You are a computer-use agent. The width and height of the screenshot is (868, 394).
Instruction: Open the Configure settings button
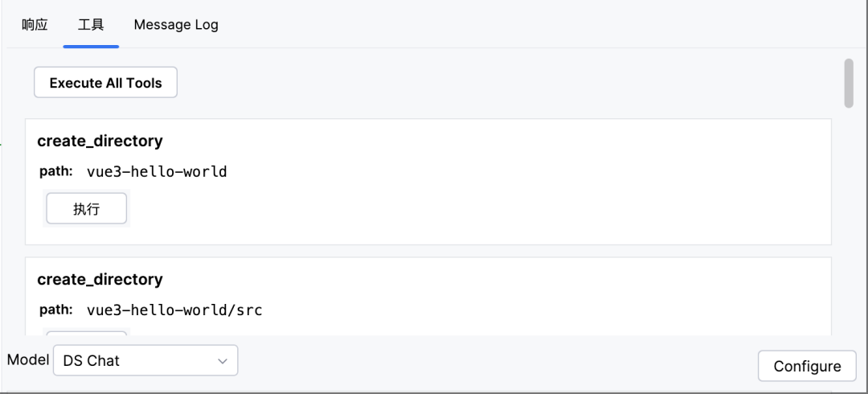coord(807,367)
